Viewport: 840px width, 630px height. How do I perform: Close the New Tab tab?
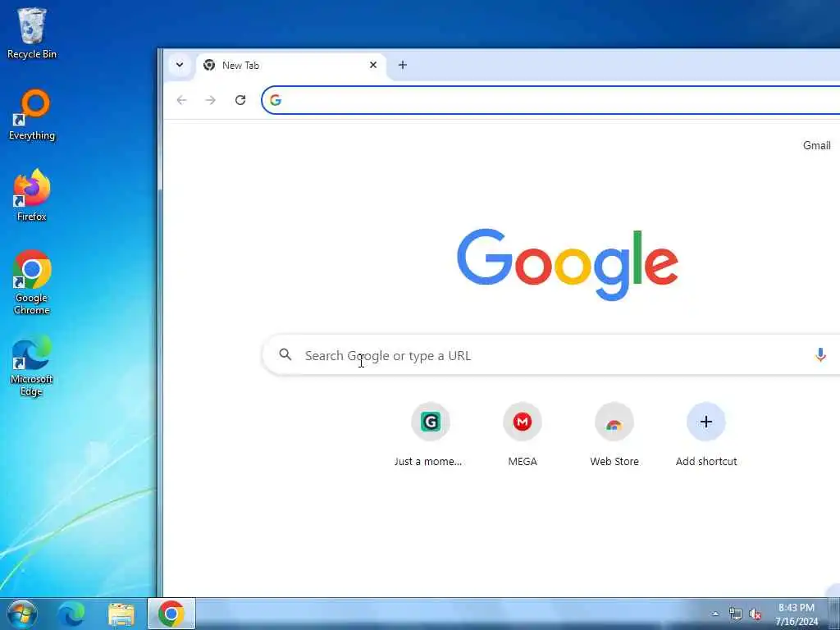pyautogui.click(x=373, y=65)
